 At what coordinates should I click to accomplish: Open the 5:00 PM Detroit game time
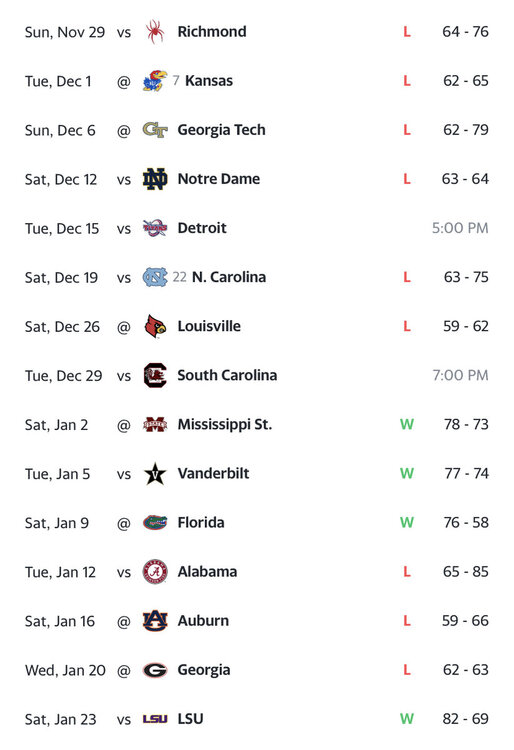point(460,228)
